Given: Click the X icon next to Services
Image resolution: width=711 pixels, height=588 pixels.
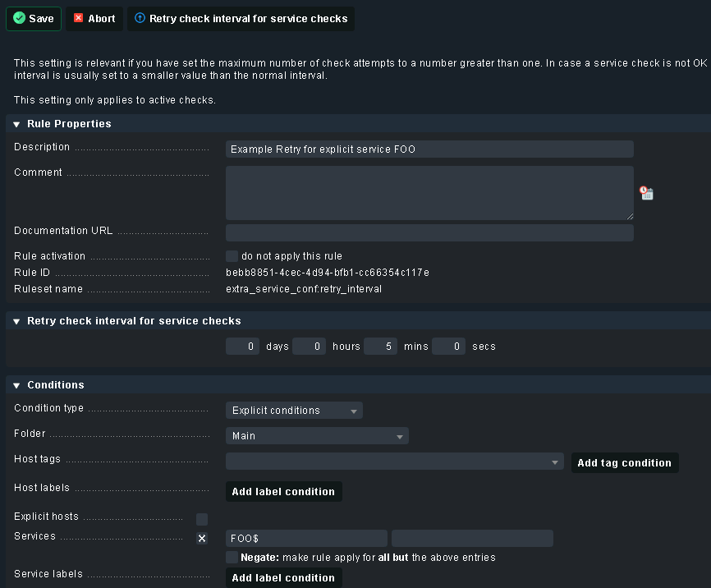Looking at the screenshot, I should 202,539.
